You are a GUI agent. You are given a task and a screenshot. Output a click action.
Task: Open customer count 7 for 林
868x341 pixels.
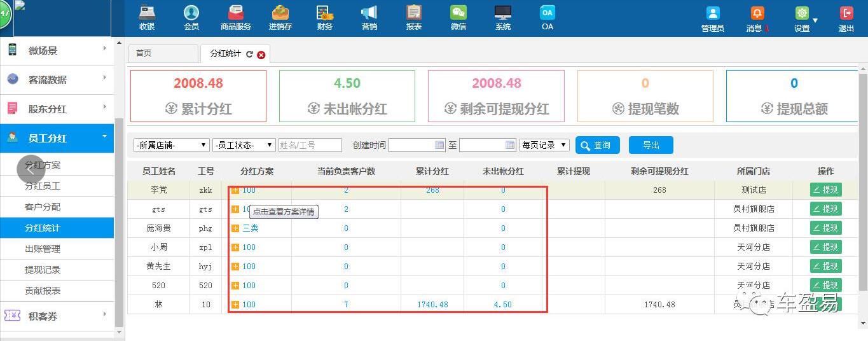(x=346, y=305)
